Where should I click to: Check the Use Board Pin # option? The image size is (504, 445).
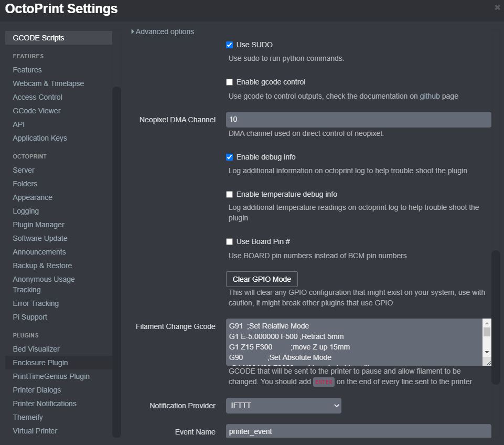[229, 242]
